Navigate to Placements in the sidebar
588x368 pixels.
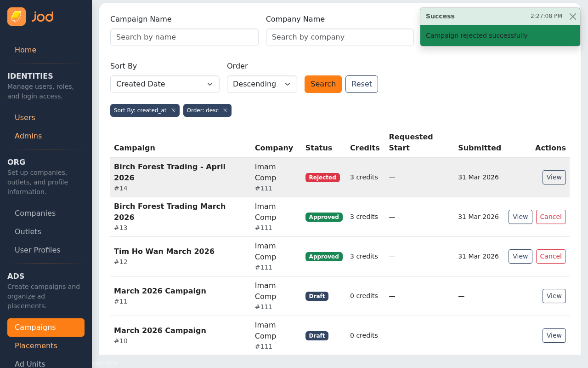point(36,345)
